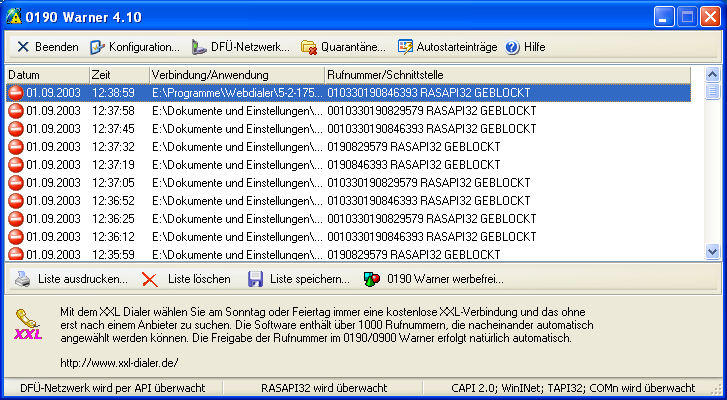Click the Beenden toolbar label

tap(57, 47)
